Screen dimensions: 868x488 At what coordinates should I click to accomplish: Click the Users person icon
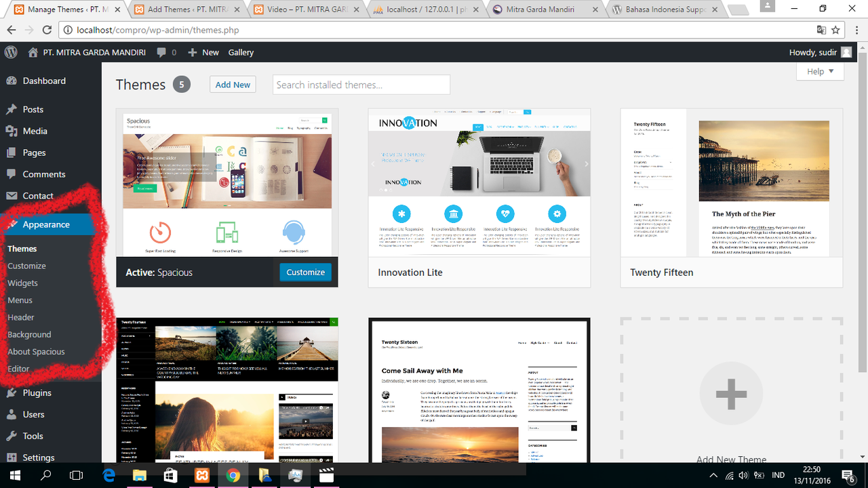point(12,414)
